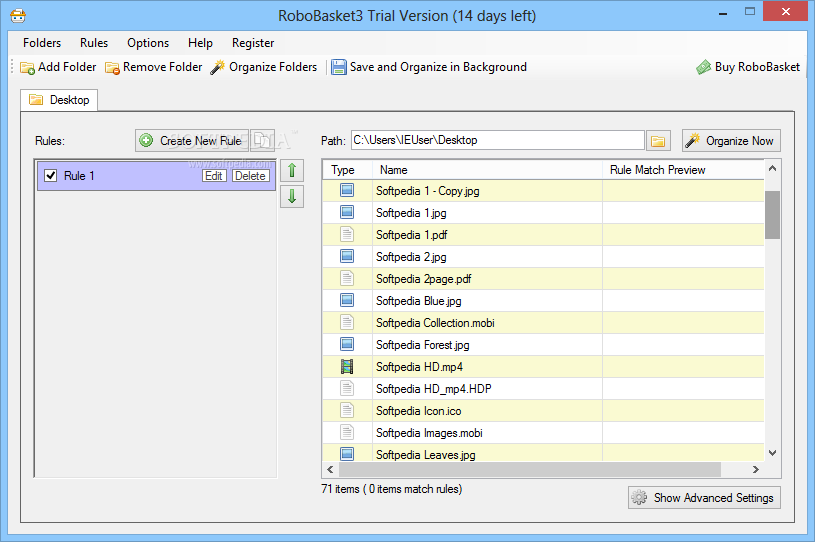Uncheck the Rule 1 checkbox

(50, 176)
